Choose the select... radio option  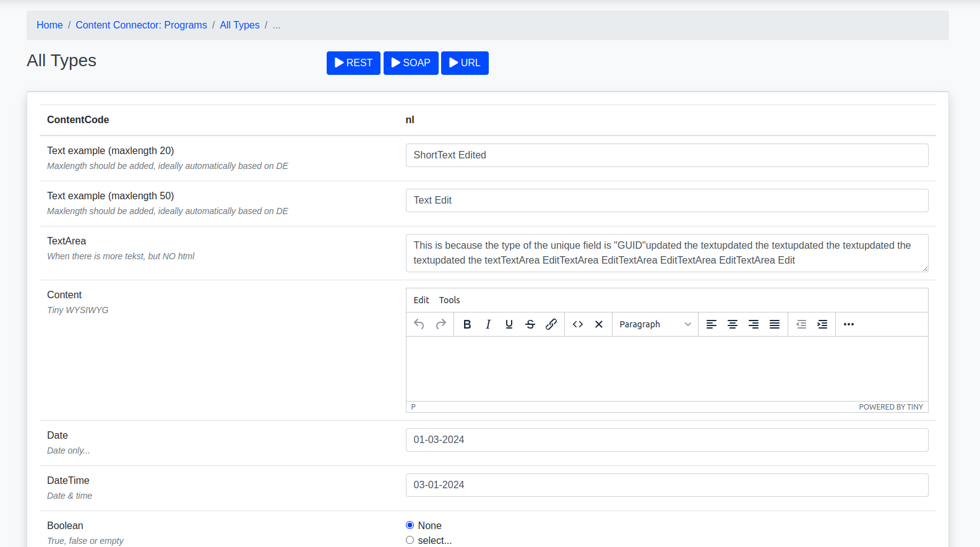410,540
